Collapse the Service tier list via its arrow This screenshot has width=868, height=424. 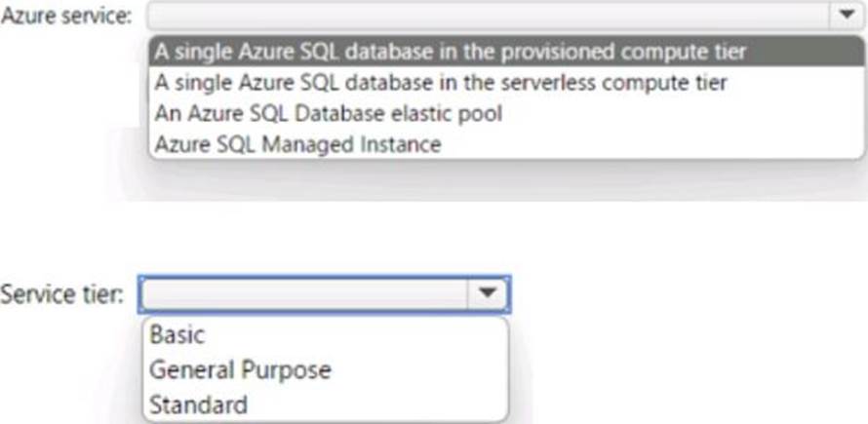(487, 294)
